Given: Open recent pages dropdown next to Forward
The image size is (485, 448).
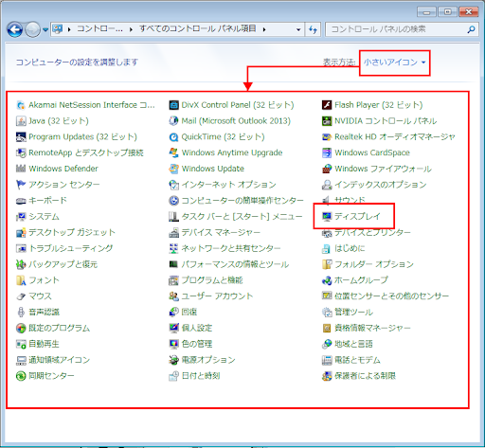Looking at the screenshot, I should [45, 29].
